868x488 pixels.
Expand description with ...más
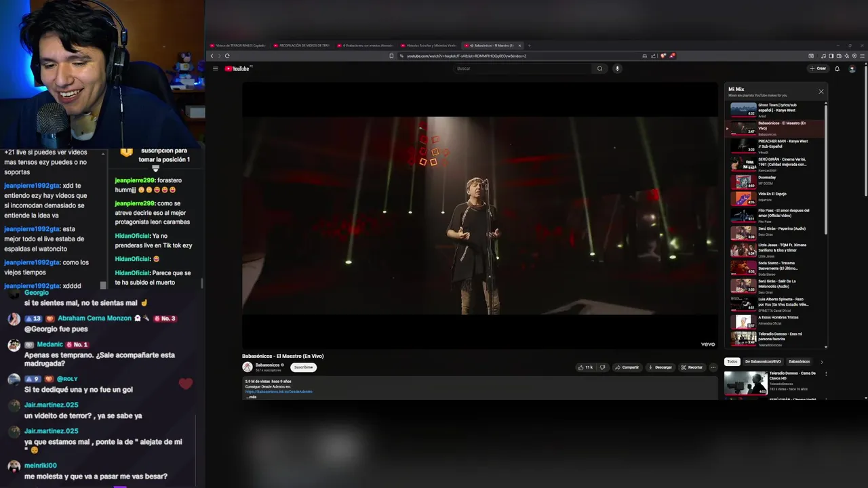tap(251, 397)
